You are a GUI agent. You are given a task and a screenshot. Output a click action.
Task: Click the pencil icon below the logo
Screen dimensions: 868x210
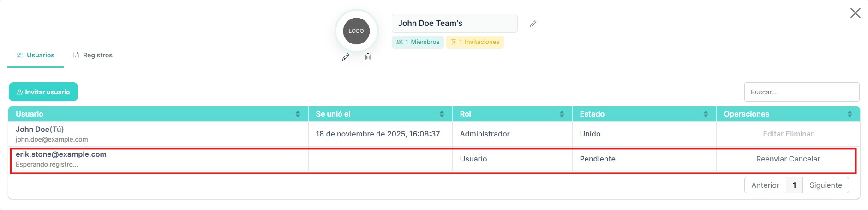click(346, 57)
